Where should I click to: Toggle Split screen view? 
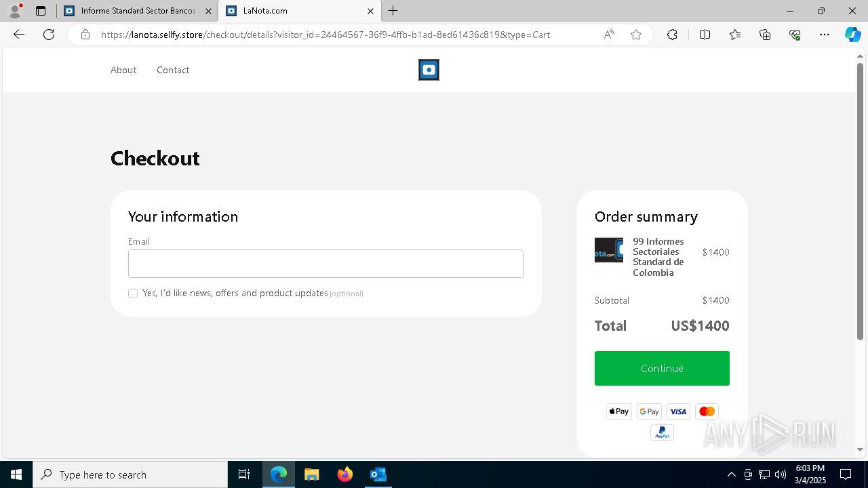tap(705, 35)
